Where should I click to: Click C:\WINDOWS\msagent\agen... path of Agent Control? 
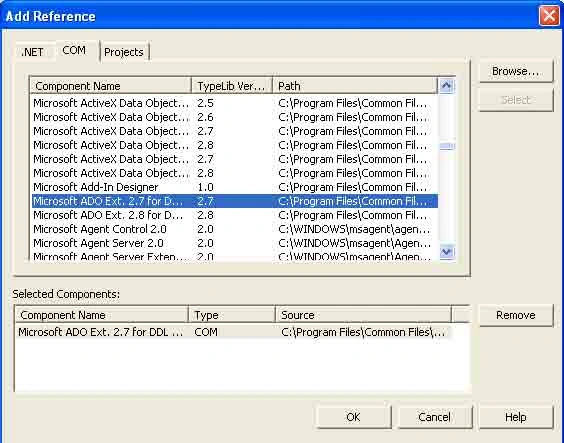(354, 229)
